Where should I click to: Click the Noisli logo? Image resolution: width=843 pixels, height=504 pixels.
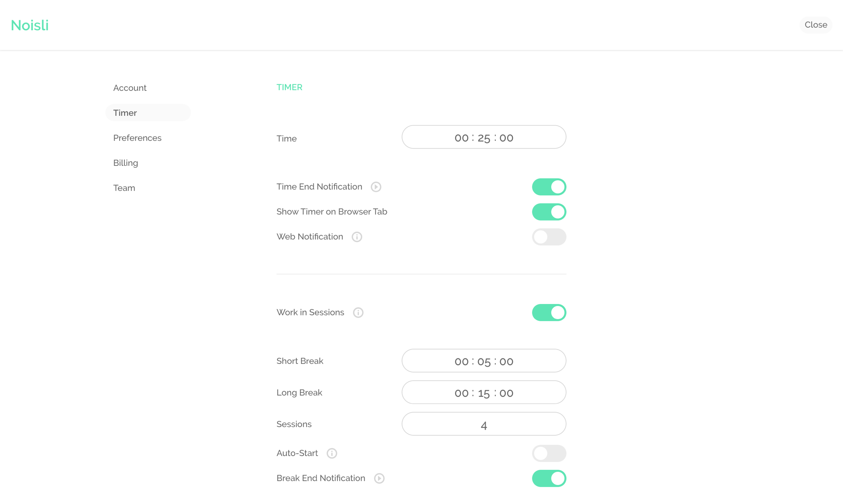[30, 25]
